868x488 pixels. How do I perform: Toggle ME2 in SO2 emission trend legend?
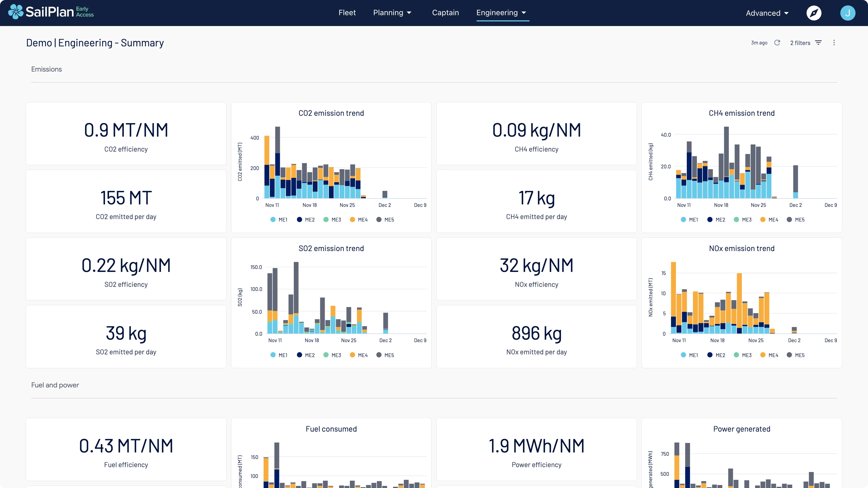306,355
